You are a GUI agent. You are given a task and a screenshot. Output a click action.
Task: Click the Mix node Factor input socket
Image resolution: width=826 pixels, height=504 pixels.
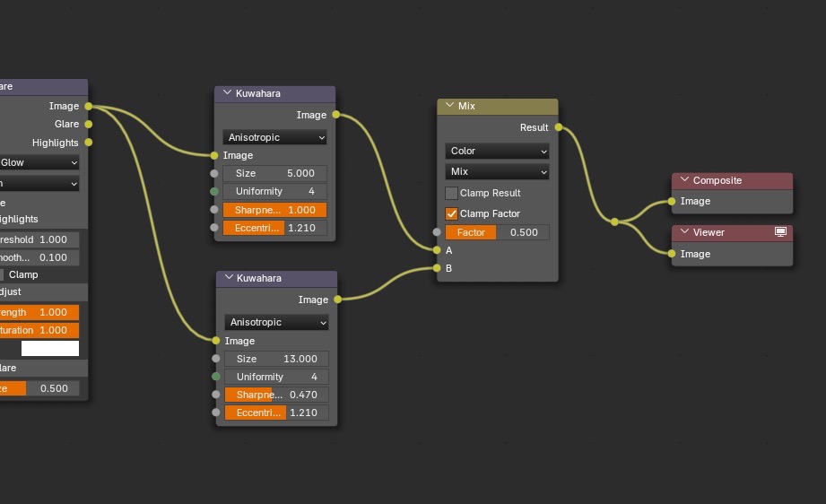437,232
